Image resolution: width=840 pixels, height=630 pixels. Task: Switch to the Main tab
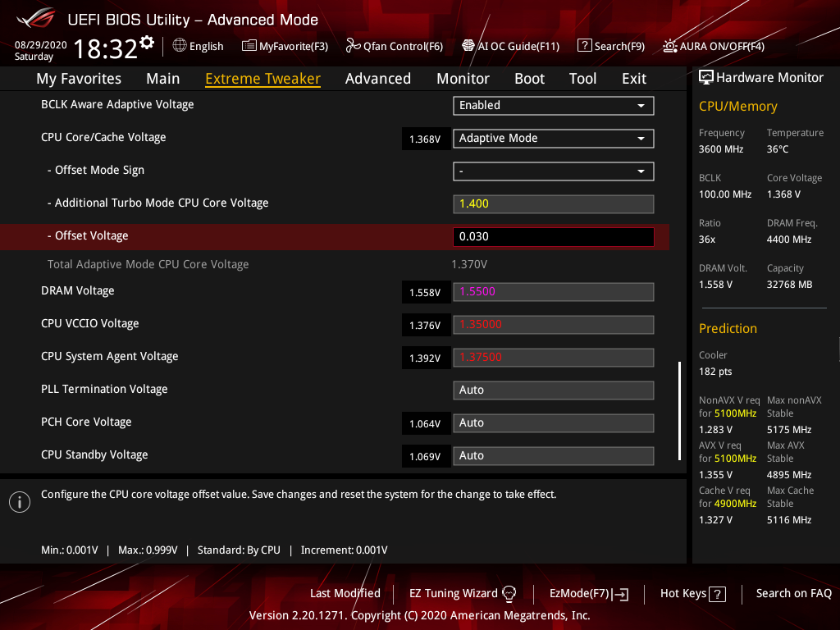(163, 79)
